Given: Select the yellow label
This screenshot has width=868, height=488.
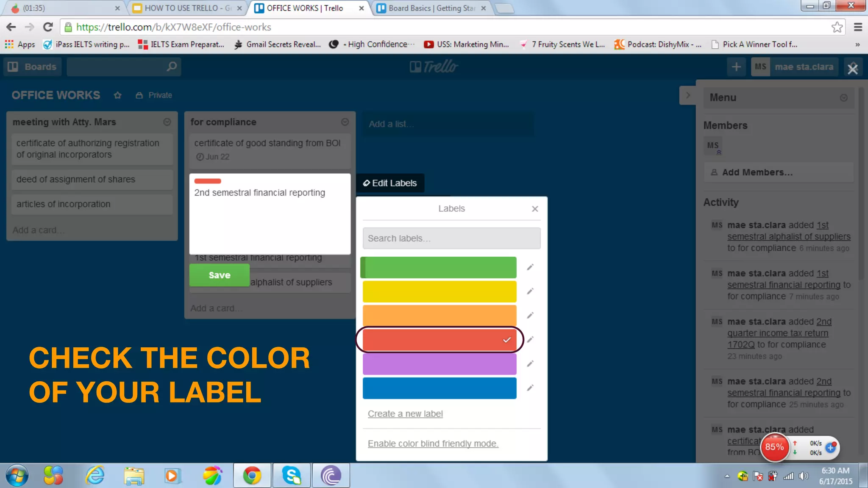Looking at the screenshot, I should pos(440,291).
